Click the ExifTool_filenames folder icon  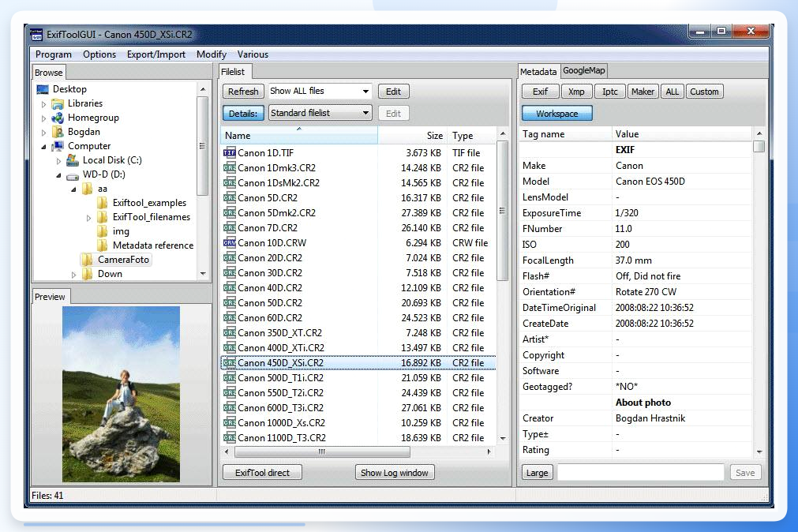click(x=103, y=217)
